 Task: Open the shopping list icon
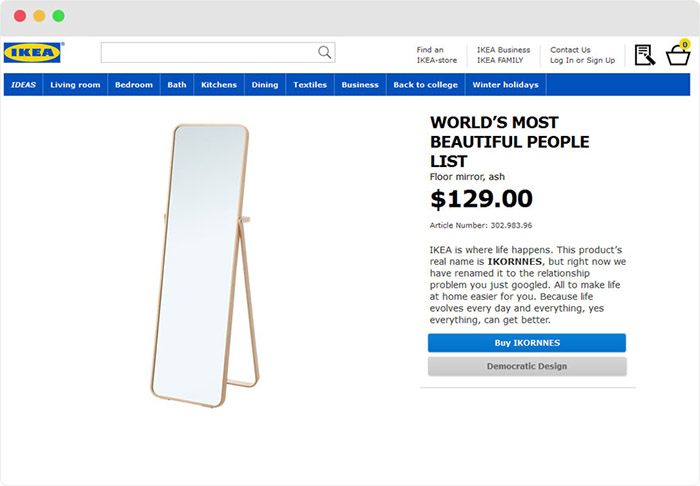point(644,55)
